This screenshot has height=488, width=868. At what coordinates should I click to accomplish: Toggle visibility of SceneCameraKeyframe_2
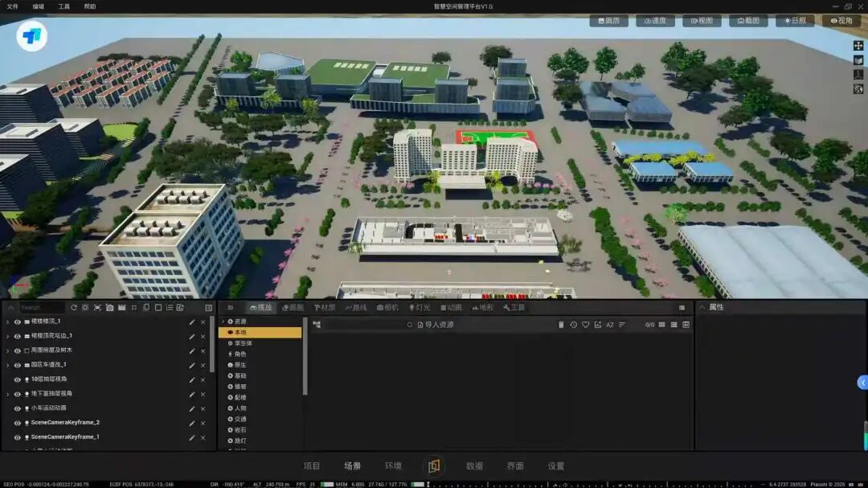coord(17,423)
